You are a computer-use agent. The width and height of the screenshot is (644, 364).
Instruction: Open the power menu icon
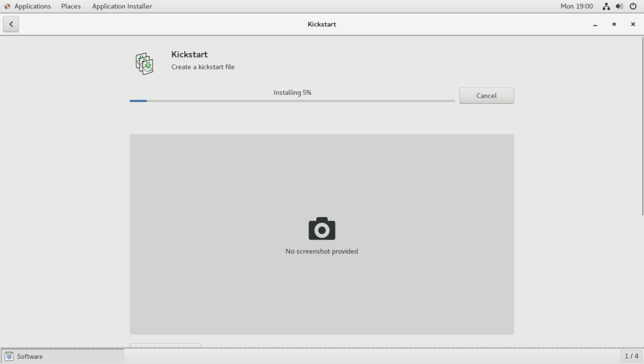(x=633, y=6)
